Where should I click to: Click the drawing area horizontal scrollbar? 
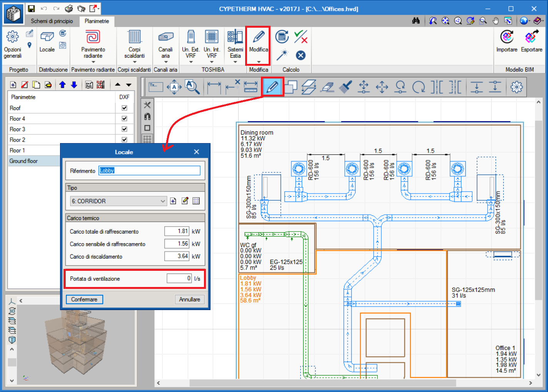322,383
